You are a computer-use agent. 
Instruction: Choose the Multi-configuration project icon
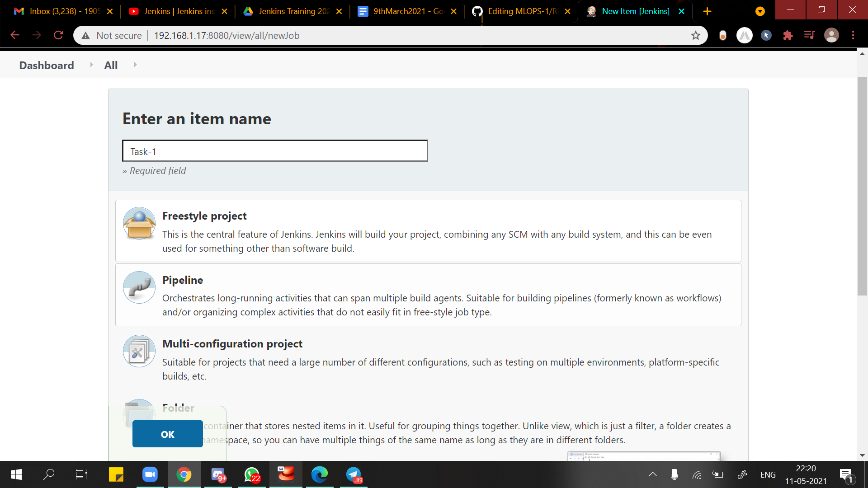pyautogui.click(x=139, y=351)
